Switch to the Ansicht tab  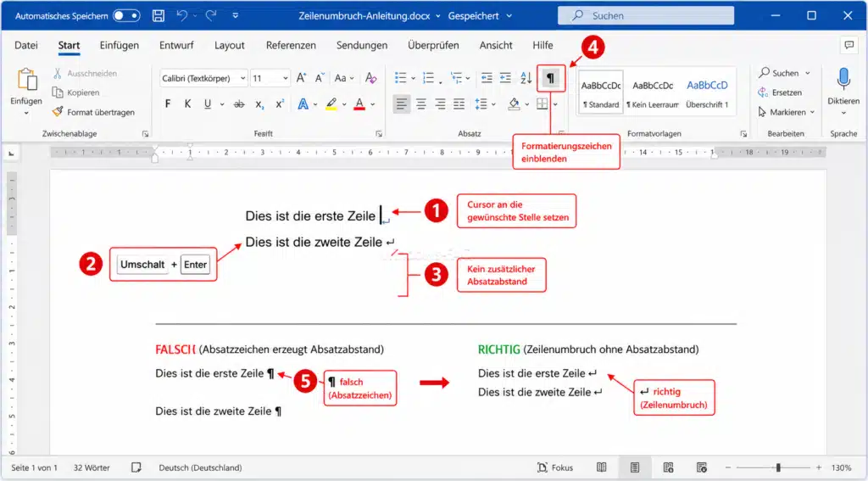point(496,46)
